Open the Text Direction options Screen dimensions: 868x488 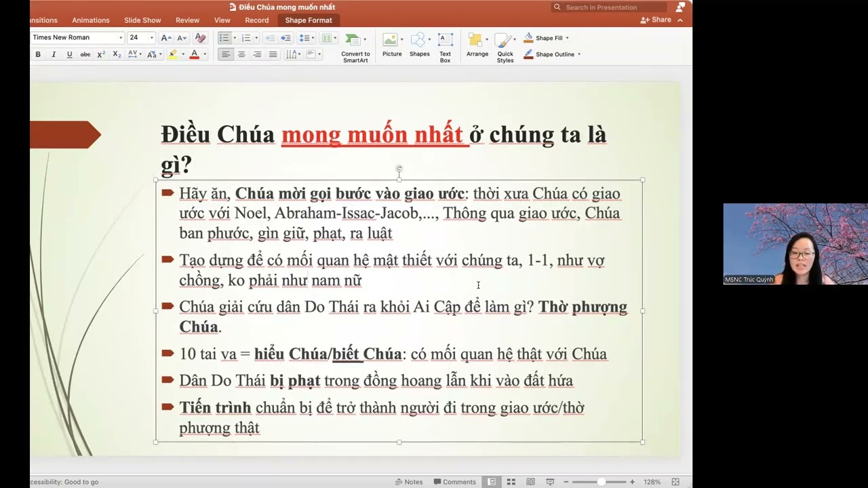pyautogui.click(x=294, y=54)
